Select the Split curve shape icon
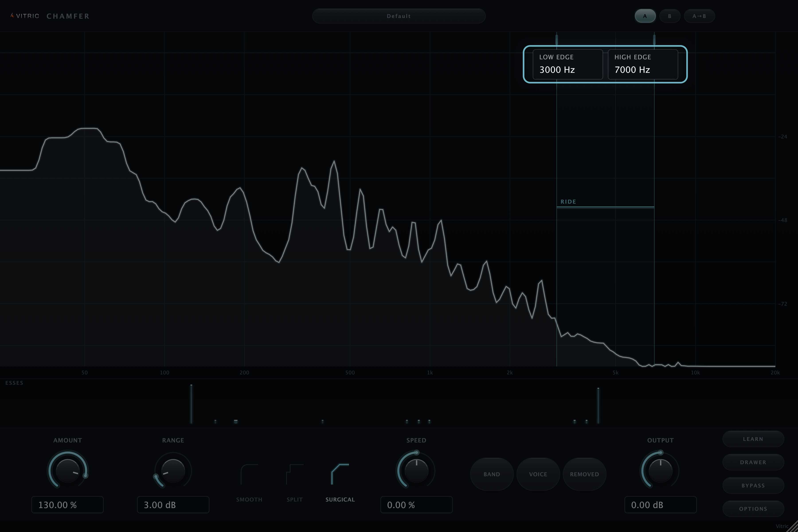Image resolution: width=798 pixels, height=532 pixels. 295,474
